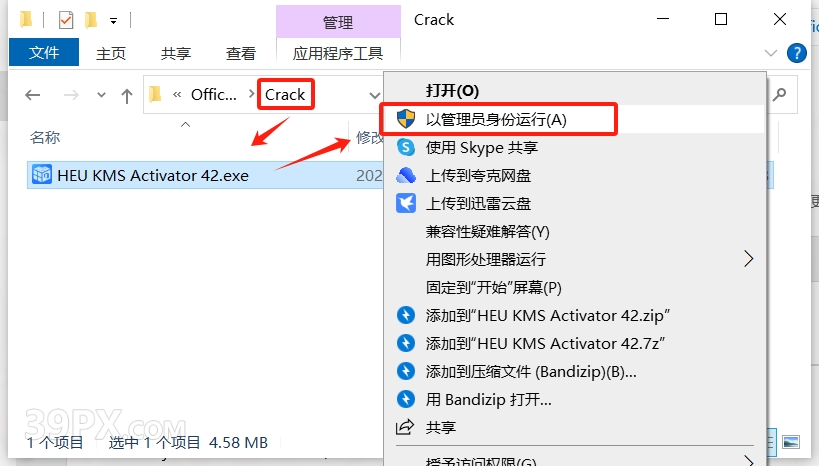Expand the ribbon with the chevron
The image size is (819, 466).
[x=770, y=53]
